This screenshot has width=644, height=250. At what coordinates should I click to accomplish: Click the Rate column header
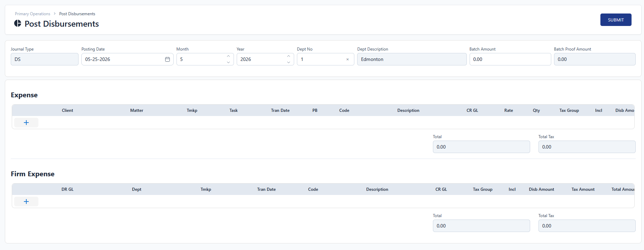509,110
